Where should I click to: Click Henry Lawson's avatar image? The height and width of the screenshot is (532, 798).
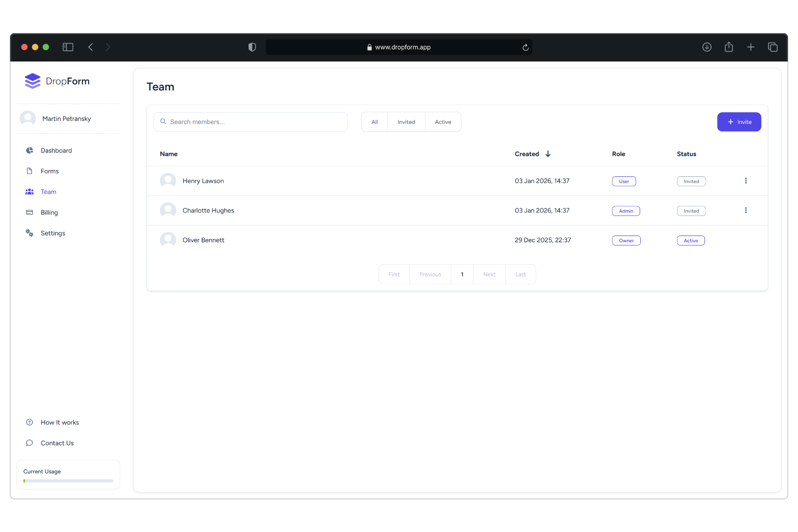pos(167,180)
